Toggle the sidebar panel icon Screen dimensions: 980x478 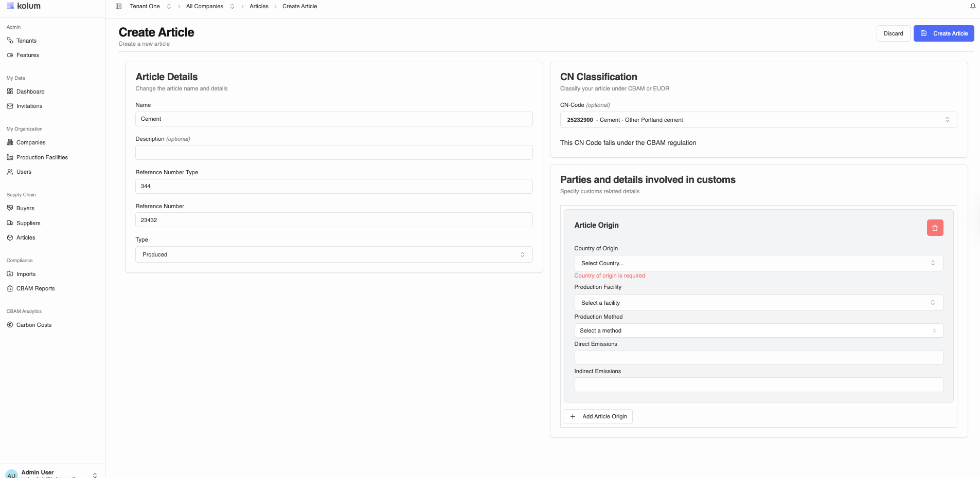click(118, 6)
